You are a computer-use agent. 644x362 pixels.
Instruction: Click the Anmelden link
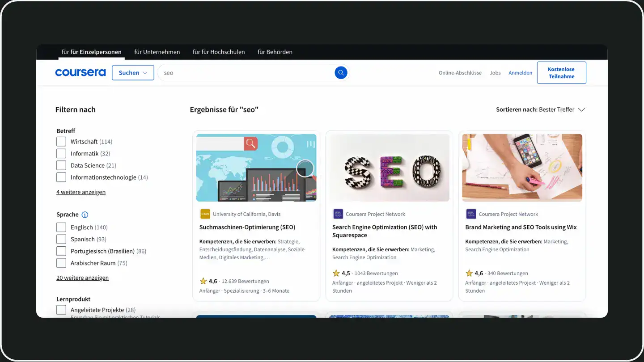coord(521,73)
